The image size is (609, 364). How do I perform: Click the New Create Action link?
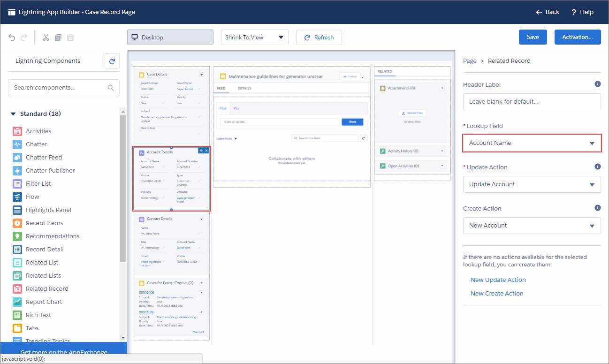coord(497,294)
